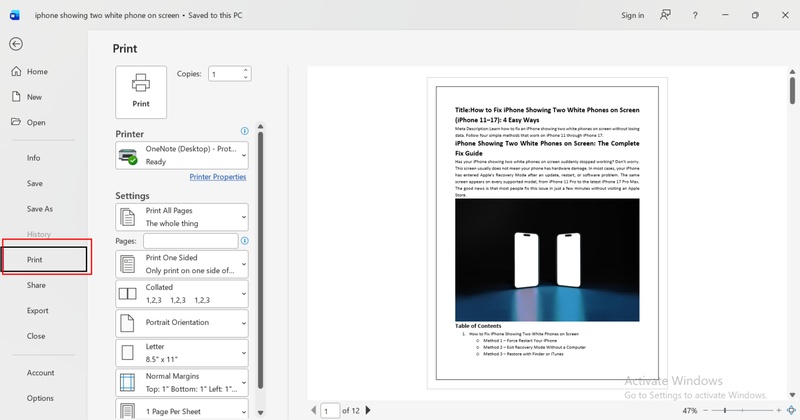Screen dimensions: 800x420
Task: Open the feedback person icon in title bar
Action: pyautogui.click(x=665, y=15)
